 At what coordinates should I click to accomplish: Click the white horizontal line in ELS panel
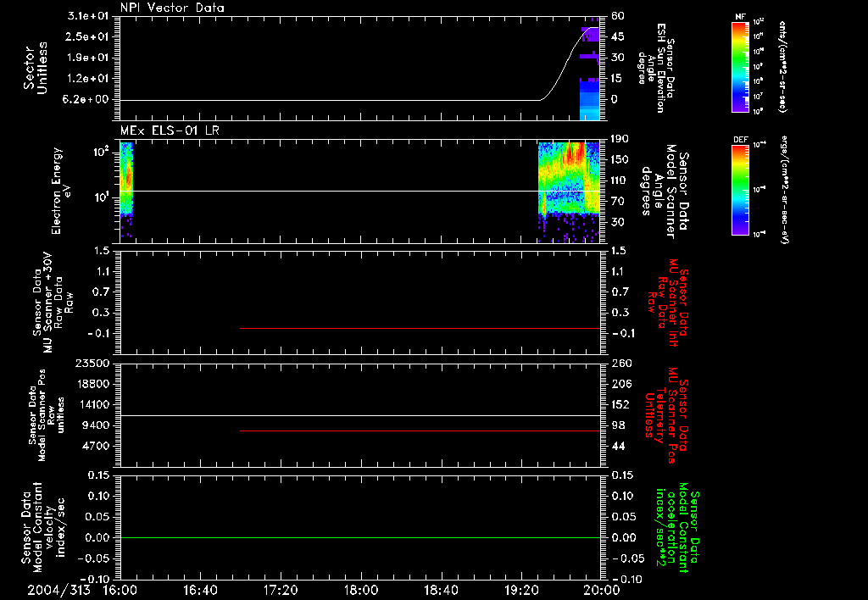360,191
